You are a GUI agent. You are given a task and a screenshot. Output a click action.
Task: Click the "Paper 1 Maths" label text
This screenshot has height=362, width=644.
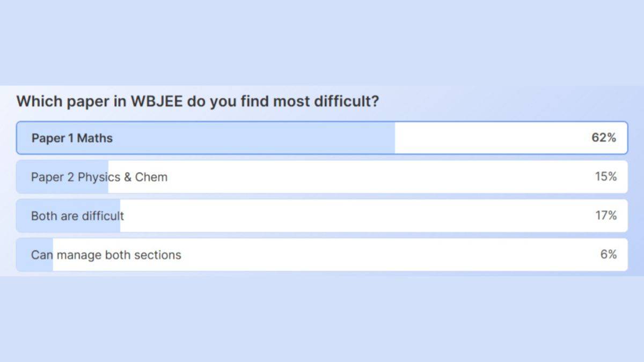tap(72, 138)
